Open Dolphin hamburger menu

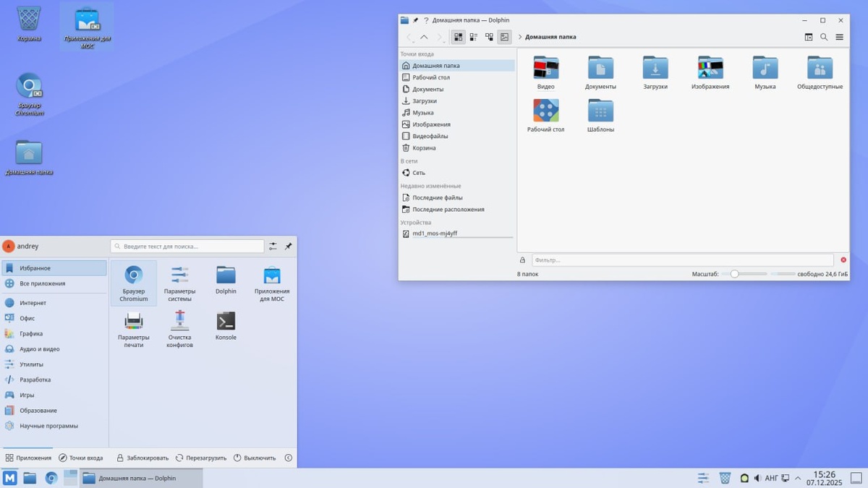pos(839,37)
